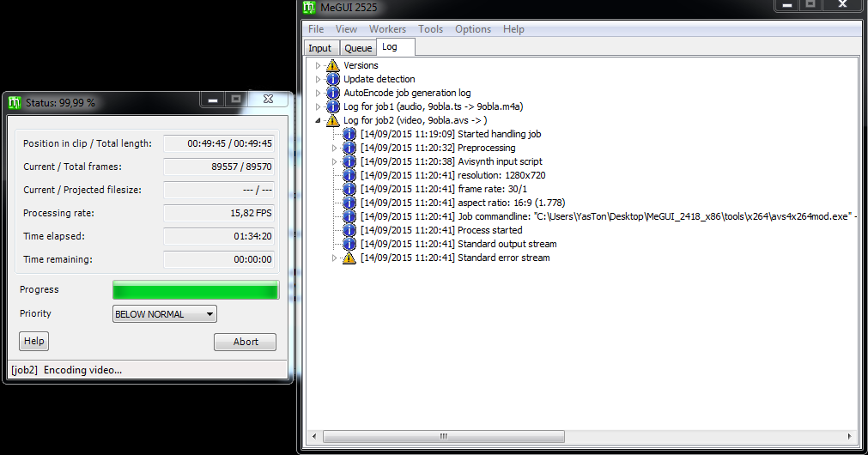Switch to the Input tab
868x455 pixels.
(x=320, y=48)
